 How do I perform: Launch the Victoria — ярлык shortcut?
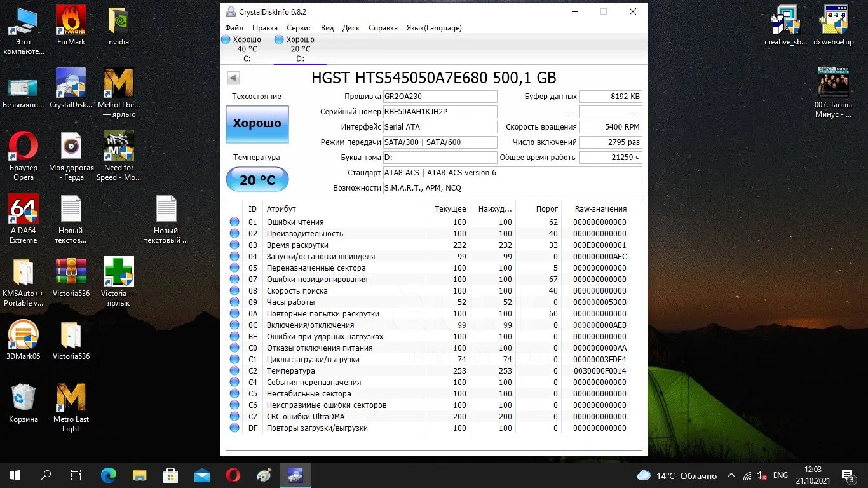pyautogui.click(x=119, y=282)
